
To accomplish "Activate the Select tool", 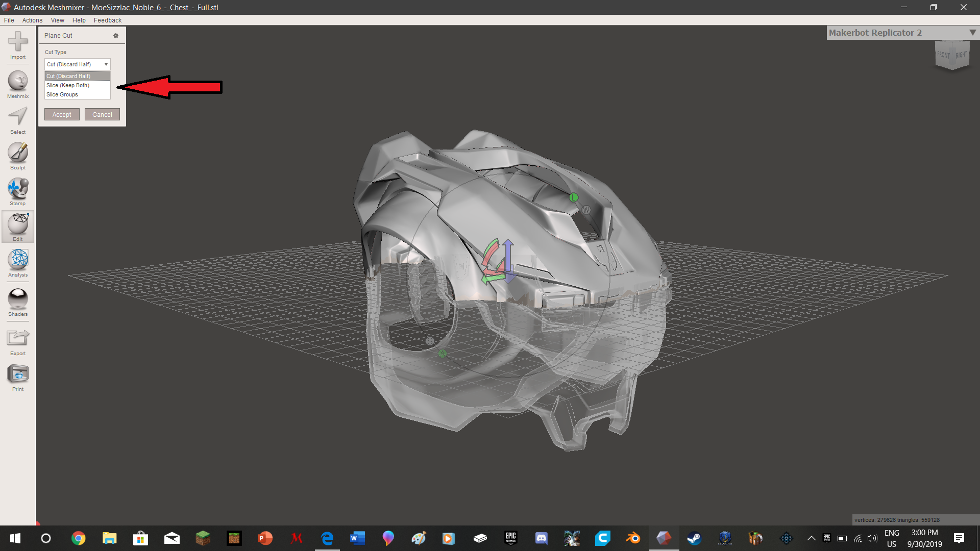I will pos(18,117).
